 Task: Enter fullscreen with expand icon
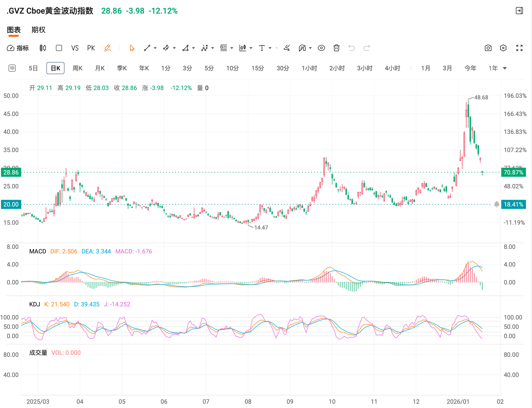point(519,48)
